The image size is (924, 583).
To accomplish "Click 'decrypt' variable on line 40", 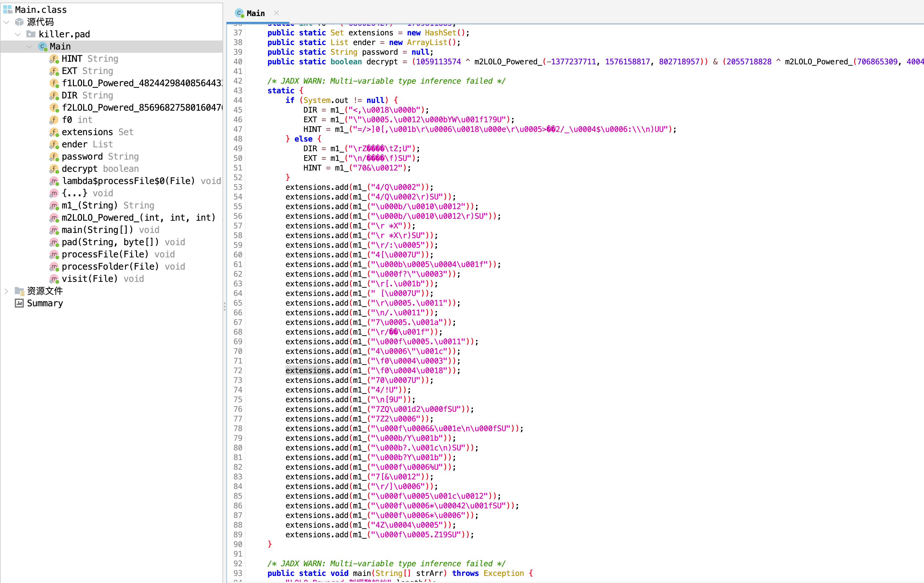I will [382, 62].
